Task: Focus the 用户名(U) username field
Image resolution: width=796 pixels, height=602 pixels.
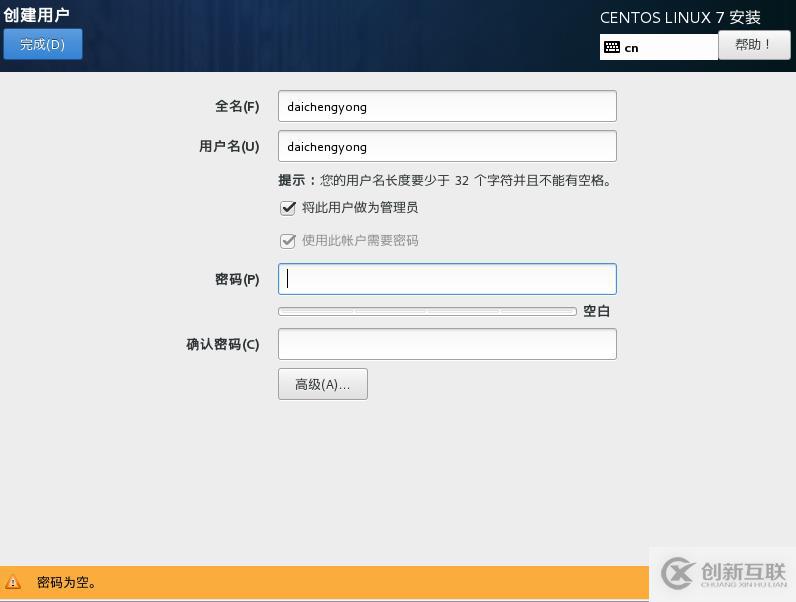Action: [447, 146]
